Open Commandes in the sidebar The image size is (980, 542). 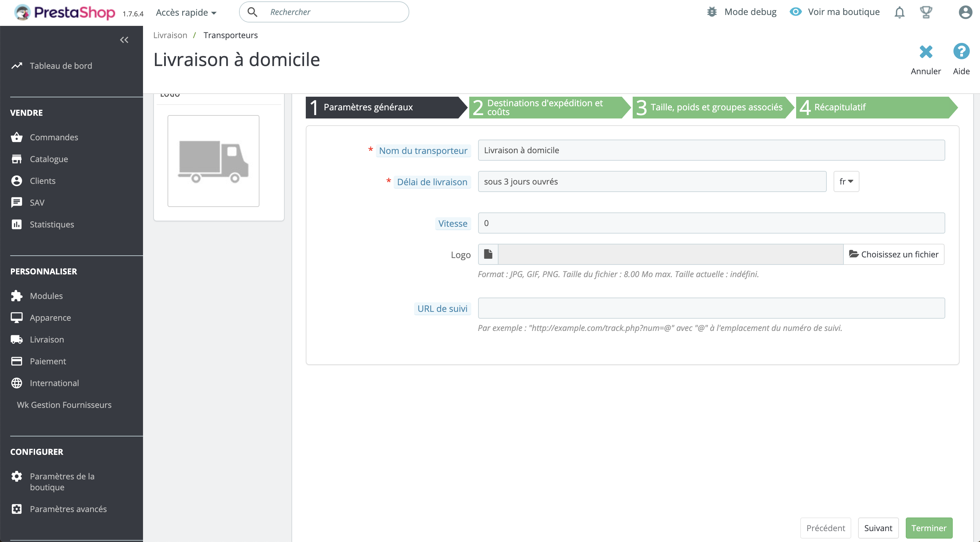[x=54, y=137]
